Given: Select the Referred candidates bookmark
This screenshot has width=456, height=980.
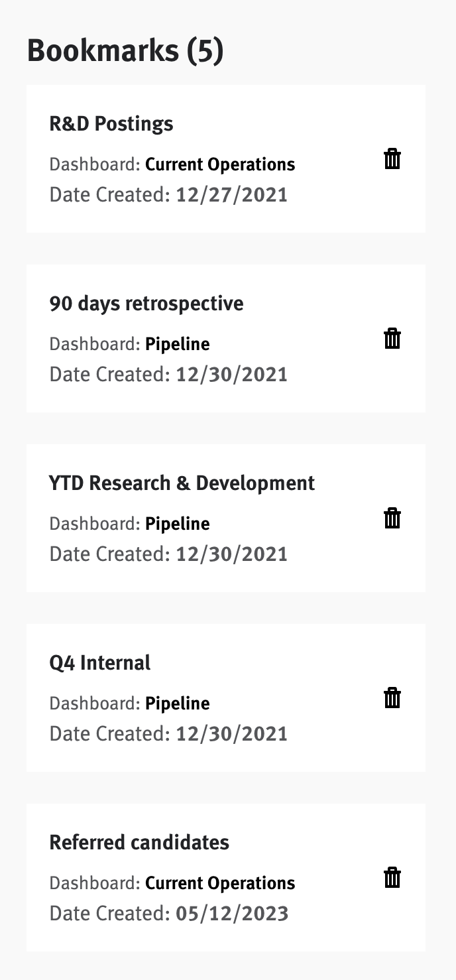Looking at the screenshot, I should [x=139, y=843].
